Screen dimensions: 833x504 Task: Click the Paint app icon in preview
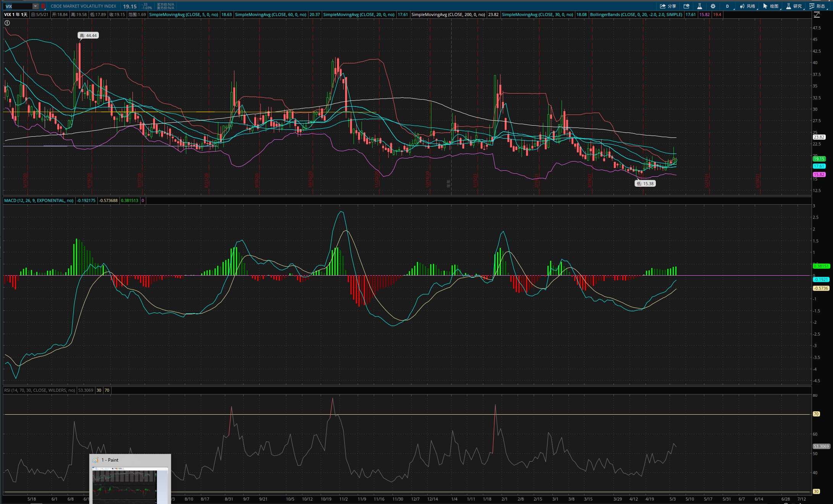pyautogui.click(x=95, y=460)
